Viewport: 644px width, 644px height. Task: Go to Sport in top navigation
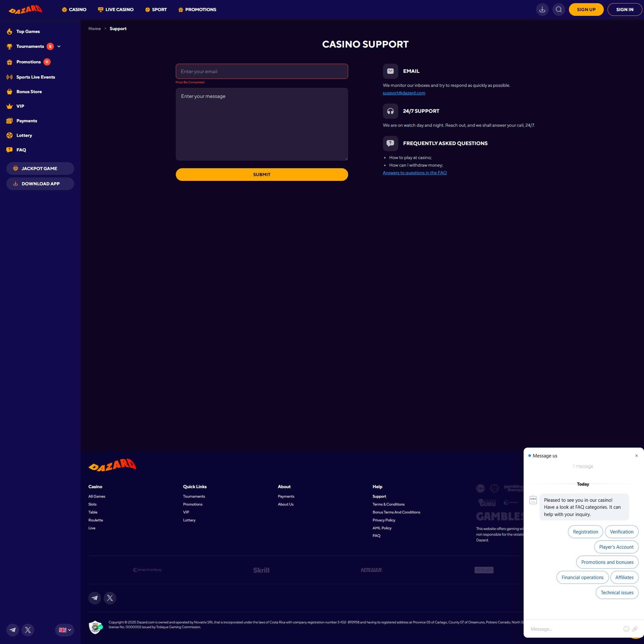(156, 10)
